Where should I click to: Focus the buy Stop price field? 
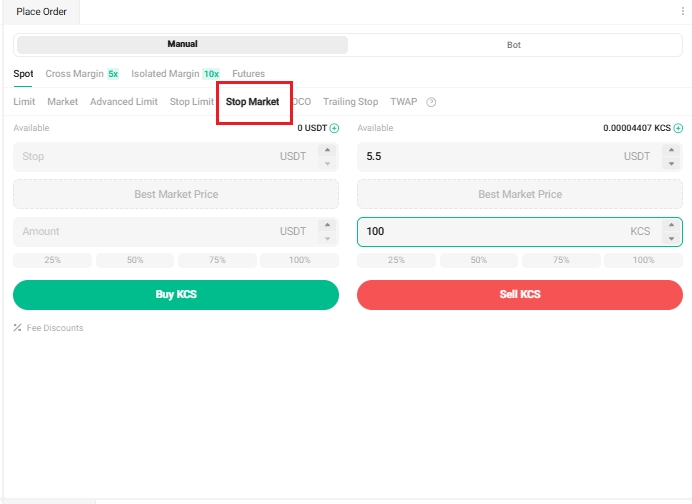pos(150,157)
